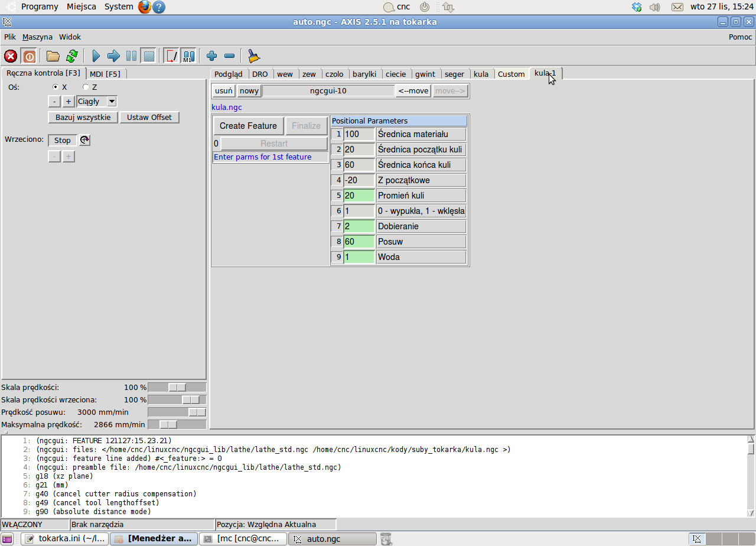The height and width of the screenshot is (546, 756).
Task: Switch to the DRO tab
Action: 260,74
